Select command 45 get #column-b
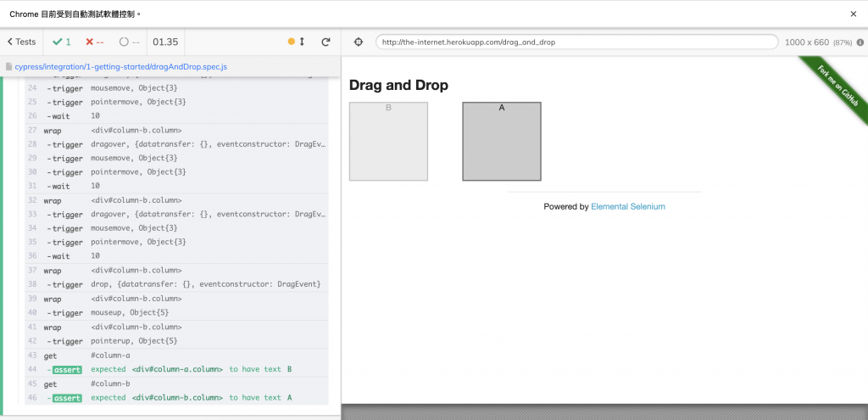 click(x=176, y=384)
